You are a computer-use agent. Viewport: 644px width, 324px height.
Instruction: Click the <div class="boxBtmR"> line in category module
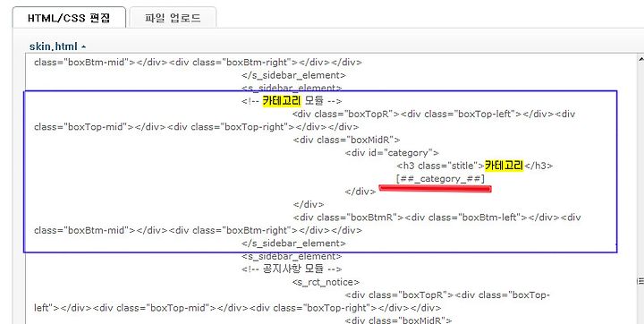(x=437, y=217)
